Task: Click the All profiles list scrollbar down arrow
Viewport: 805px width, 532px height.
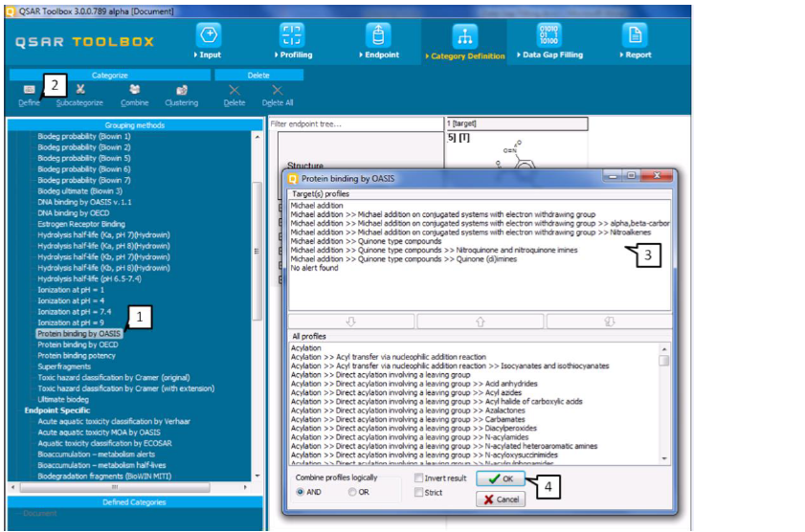Action: click(x=664, y=459)
